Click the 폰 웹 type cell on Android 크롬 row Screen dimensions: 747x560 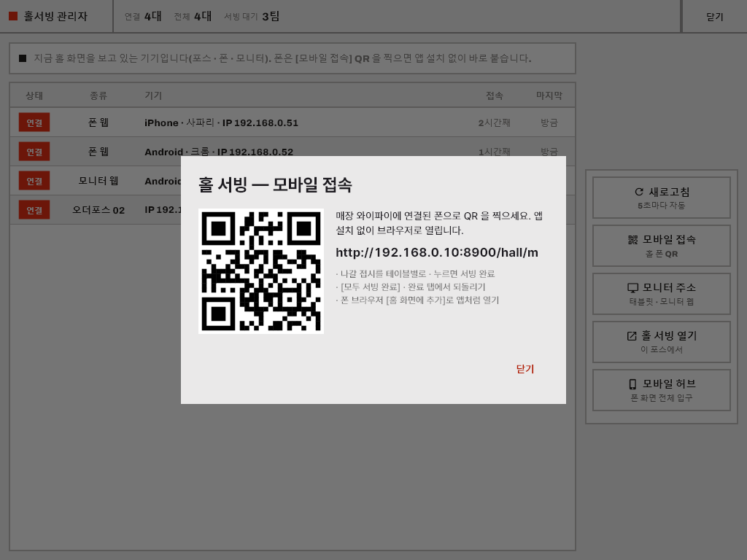tap(98, 152)
